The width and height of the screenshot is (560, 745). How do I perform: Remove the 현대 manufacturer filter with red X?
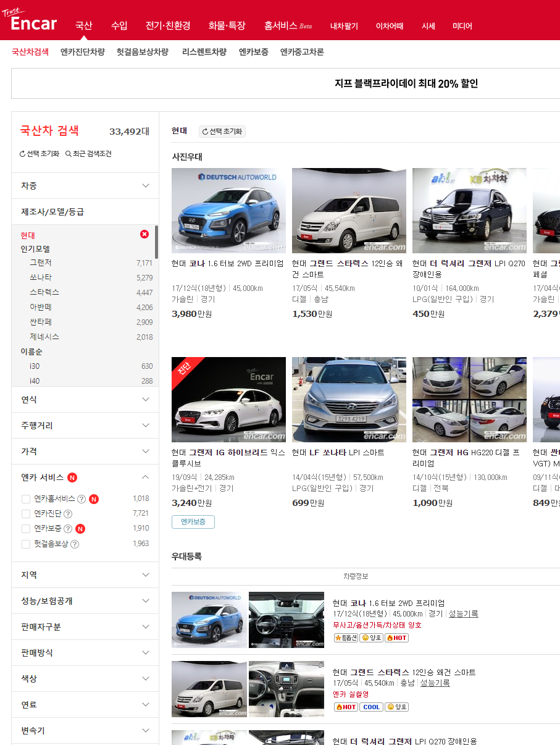[x=144, y=234]
